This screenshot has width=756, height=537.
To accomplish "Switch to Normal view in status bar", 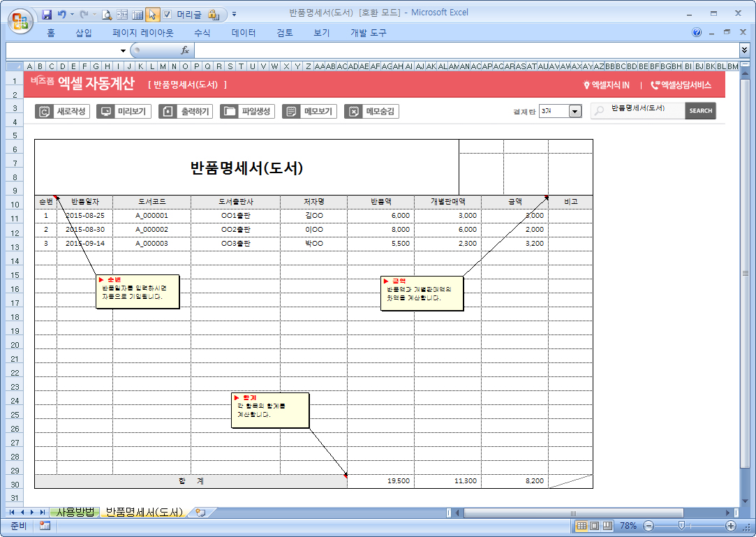I will pyautogui.click(x=582, y=526).
